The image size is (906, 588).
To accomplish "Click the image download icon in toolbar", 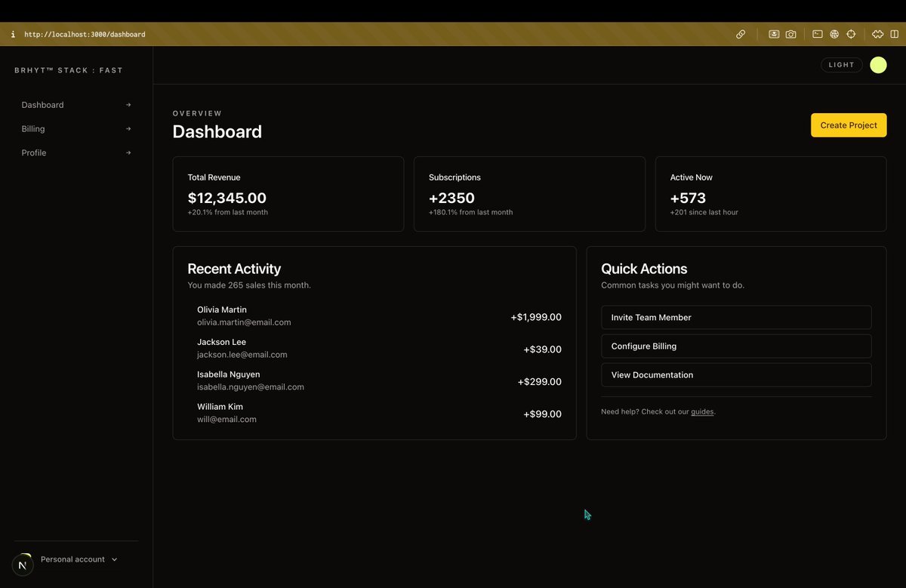I will (774, 34).
